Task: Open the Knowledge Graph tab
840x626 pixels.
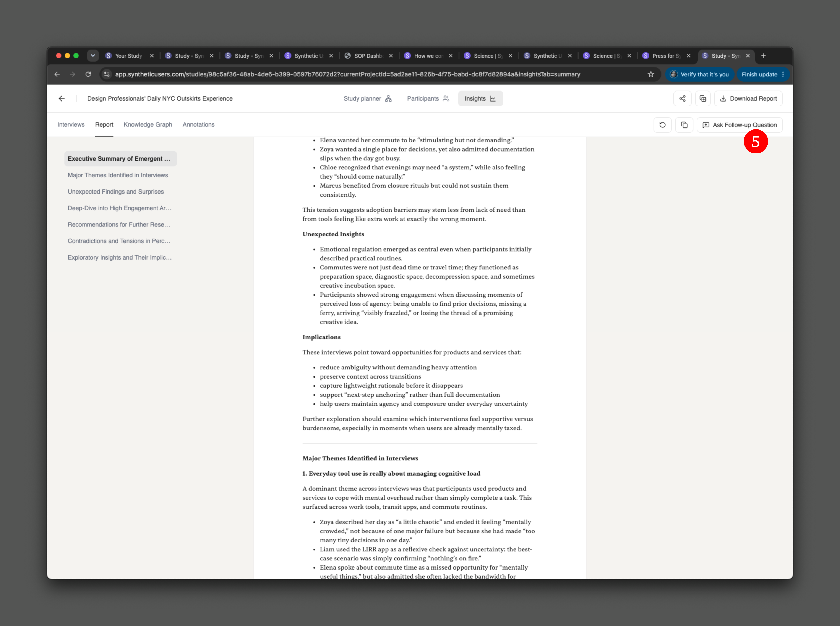Action: click(148, 125)
